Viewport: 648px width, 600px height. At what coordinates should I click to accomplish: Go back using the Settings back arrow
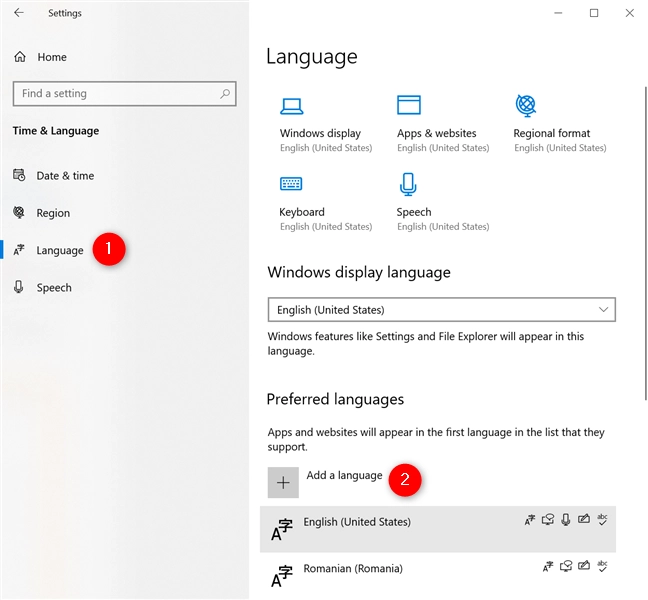pos(19,13)
